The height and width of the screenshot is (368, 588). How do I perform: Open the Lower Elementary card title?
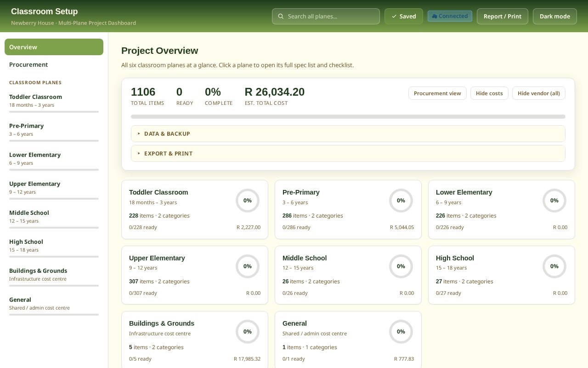[464, 192]
